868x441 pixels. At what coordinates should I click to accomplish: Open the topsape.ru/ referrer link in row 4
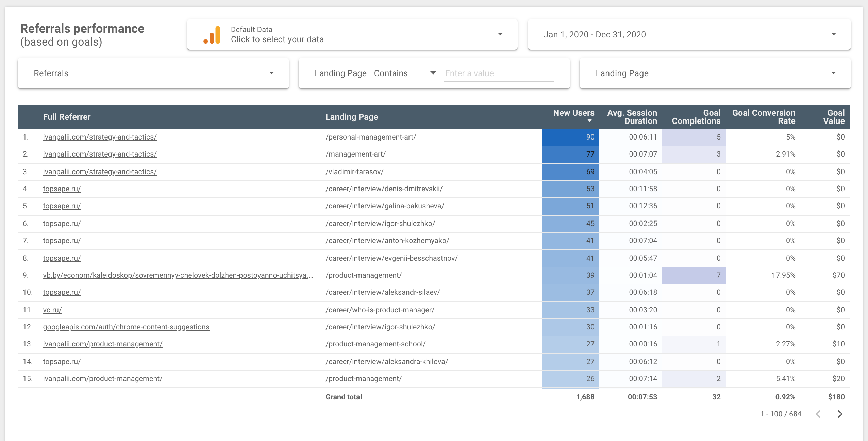pos(62,189)
